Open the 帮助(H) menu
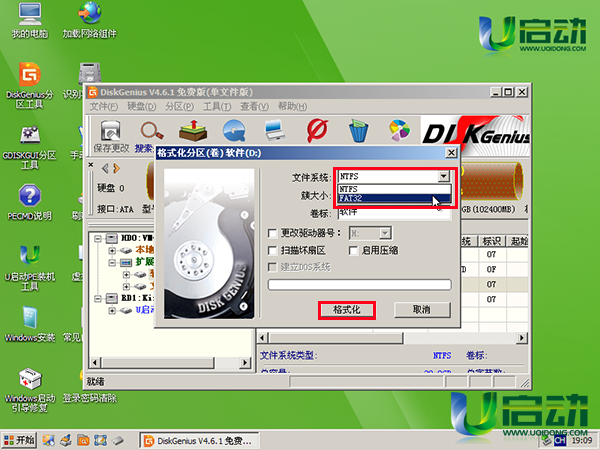Screen dimensions: 600x450 (x=292, y=106)
